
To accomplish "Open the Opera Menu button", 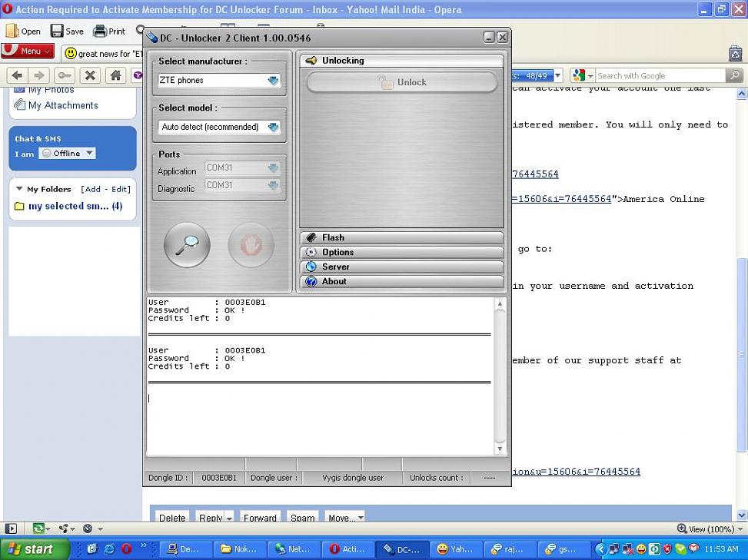I will (x=28, y=51).
